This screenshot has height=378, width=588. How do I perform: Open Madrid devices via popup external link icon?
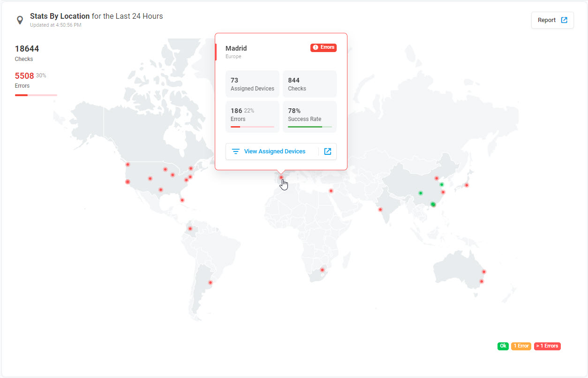tap(328, 151)
